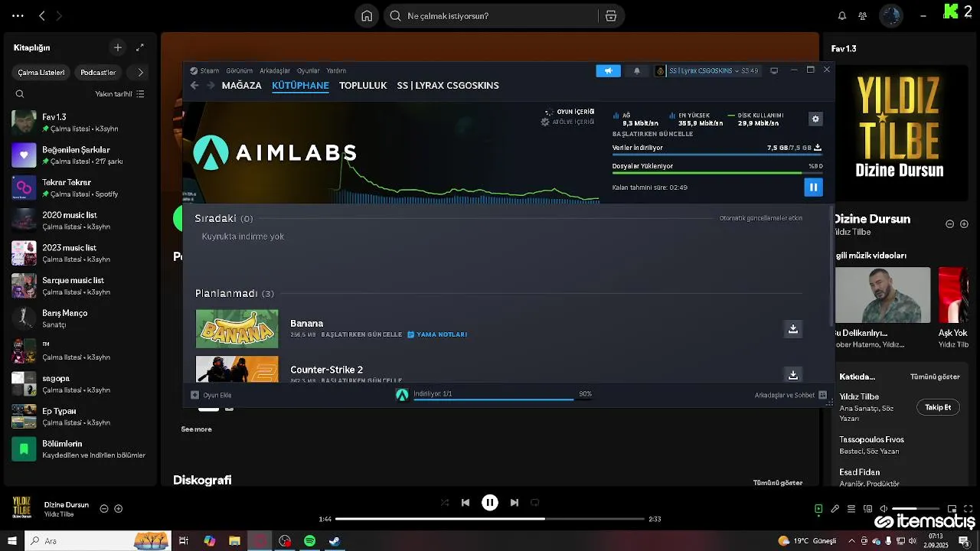Image resolution: width=980 pixels, height=551 pixels.
Task: Go forward in Steam navigation
Action: point(210,86)
